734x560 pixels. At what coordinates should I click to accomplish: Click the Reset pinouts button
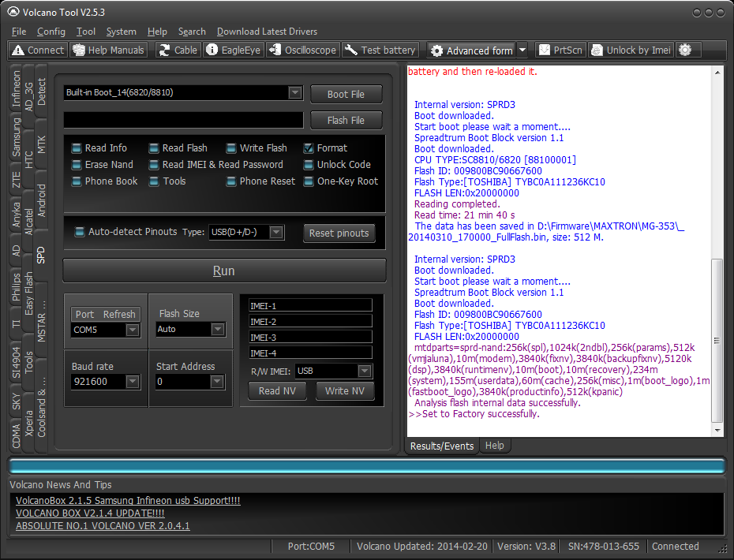(x=339, y=233)
